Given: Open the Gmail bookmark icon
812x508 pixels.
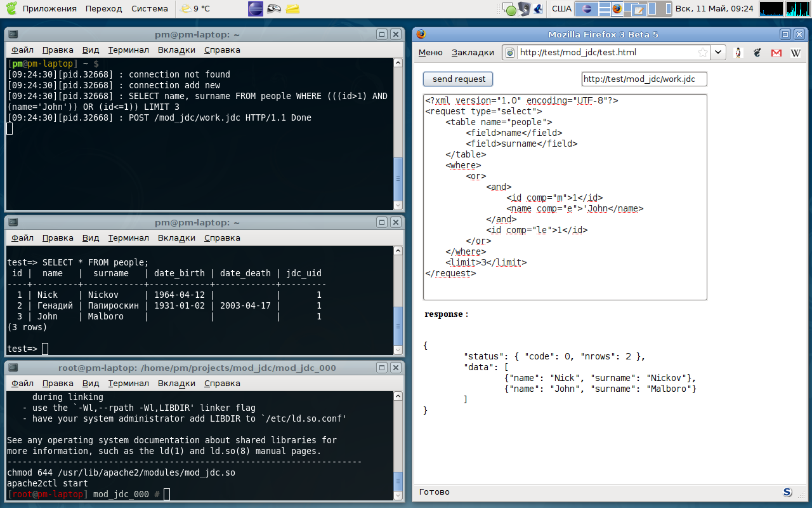Looking at the screenshot, I should [776, 53].
